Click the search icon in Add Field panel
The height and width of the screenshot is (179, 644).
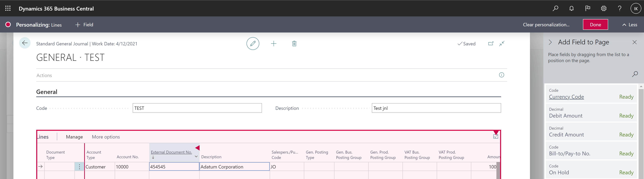coord(635,74)
